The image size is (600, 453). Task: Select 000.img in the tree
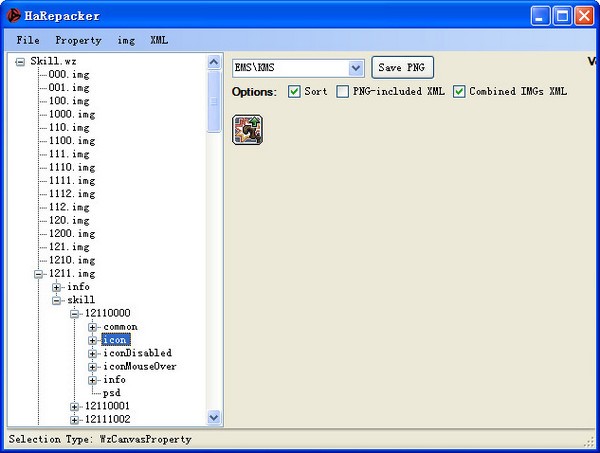coord(69,74)
